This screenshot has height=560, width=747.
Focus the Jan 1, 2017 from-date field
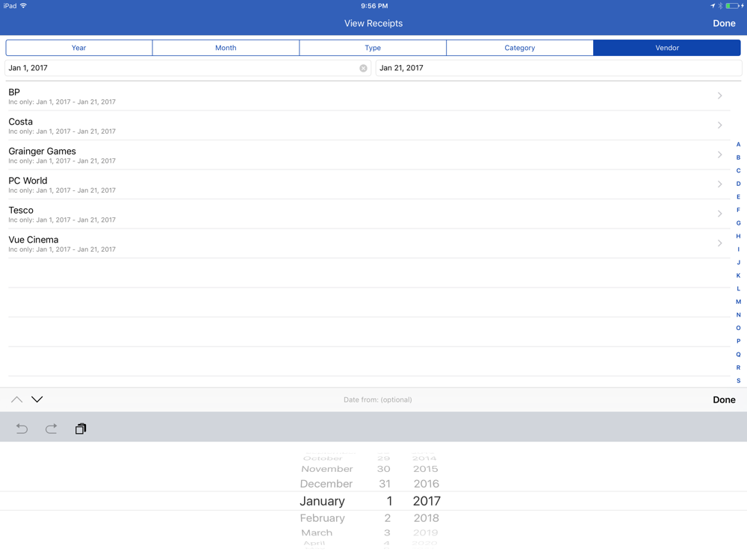(x=187, y=68)
